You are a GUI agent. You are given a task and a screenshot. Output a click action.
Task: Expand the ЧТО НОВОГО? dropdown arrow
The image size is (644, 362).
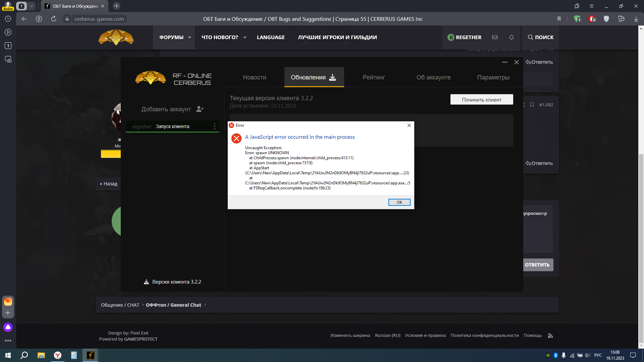245,38
